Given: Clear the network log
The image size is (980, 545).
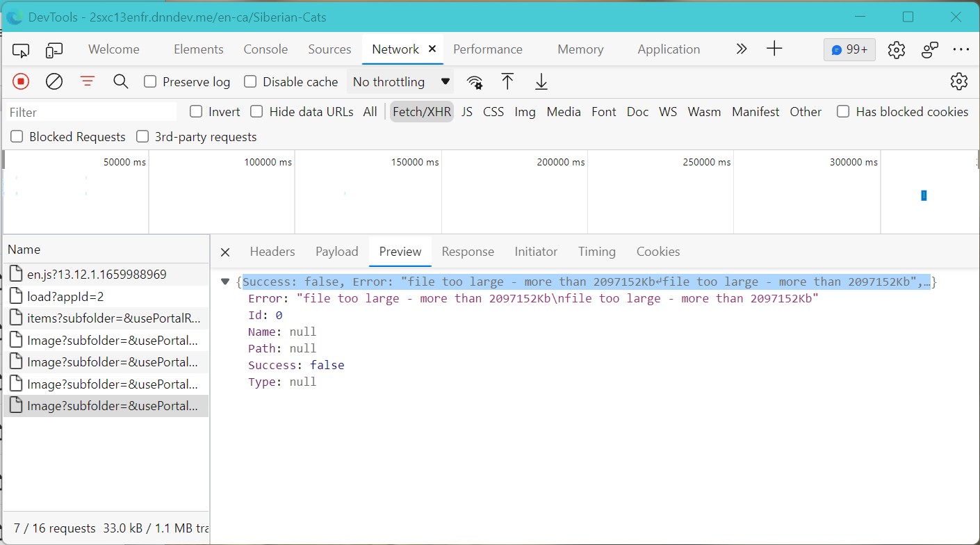Looking at the screenshot, I should [54, 81].
